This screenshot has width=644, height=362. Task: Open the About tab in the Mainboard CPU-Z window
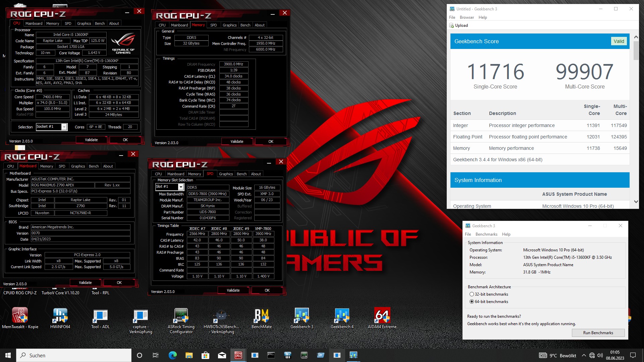[x=108, y=166]
